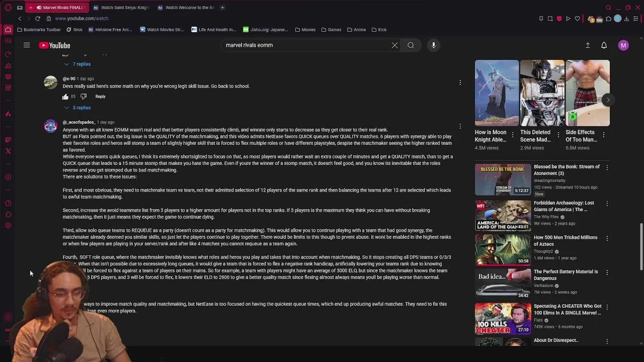This screenshot has height=362, width=644.
Task: Open the YouTube hamburger guide menu
Action: 27,45
